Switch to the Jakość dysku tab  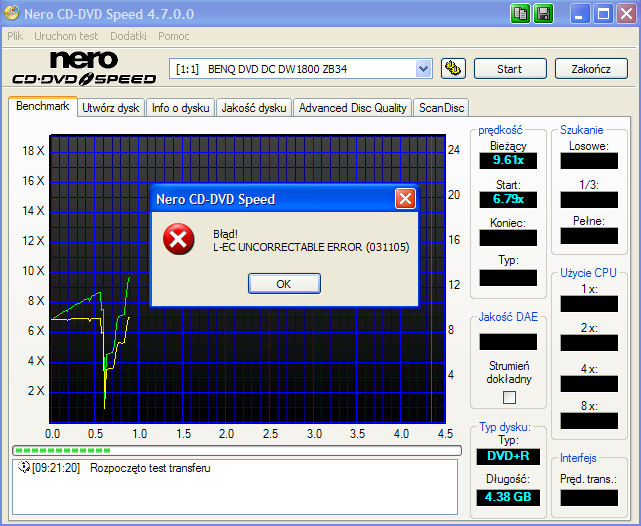254,108
